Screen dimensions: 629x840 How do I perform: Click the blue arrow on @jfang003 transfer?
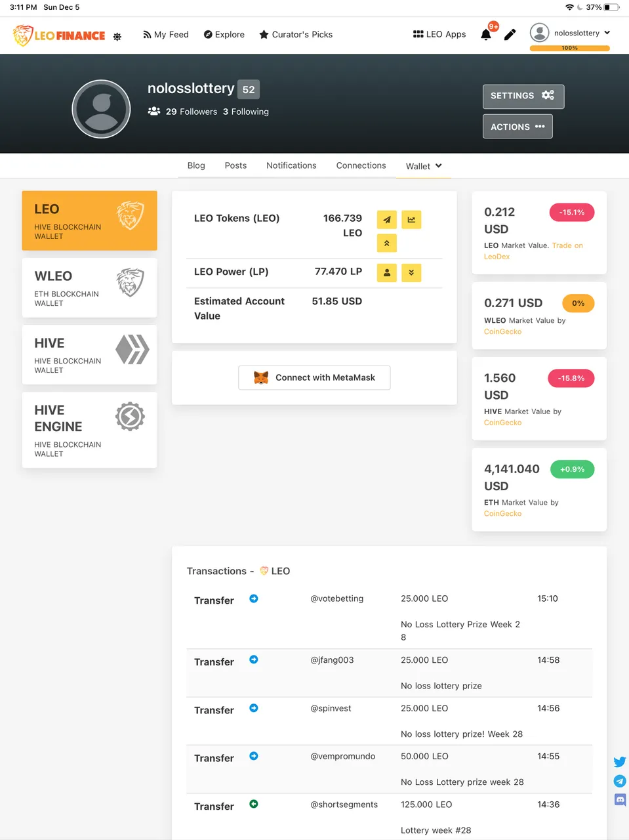point(254,660)
